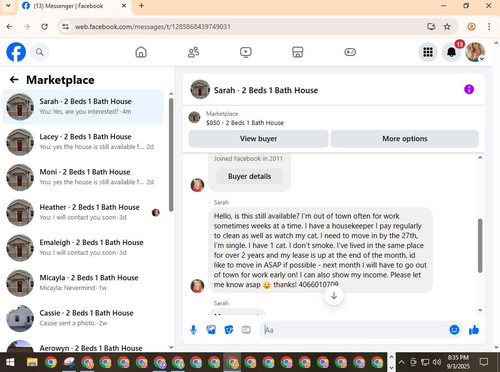The image size is (500, 372).
Task: Open Moni conversation in list
Action: point(83,177)
